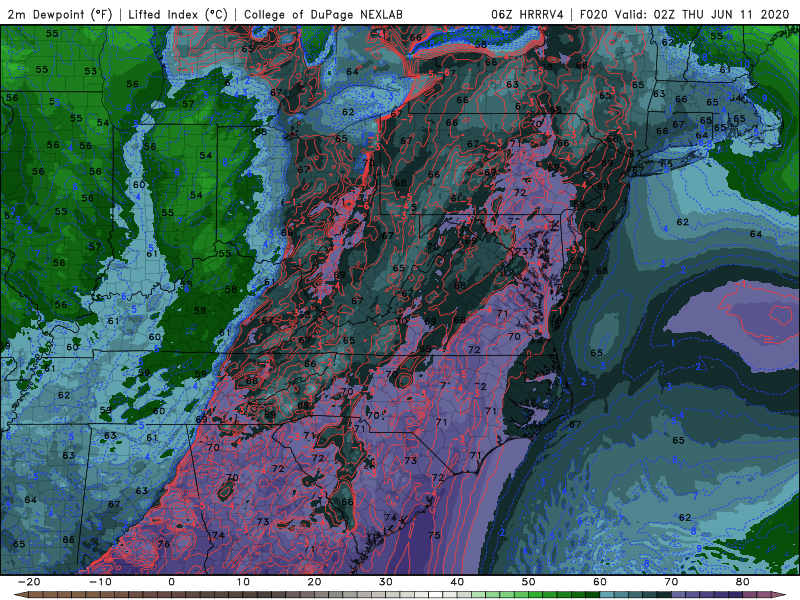Click the "F020" forecast hour label
The image size is (800, 600).
point(593,14)
